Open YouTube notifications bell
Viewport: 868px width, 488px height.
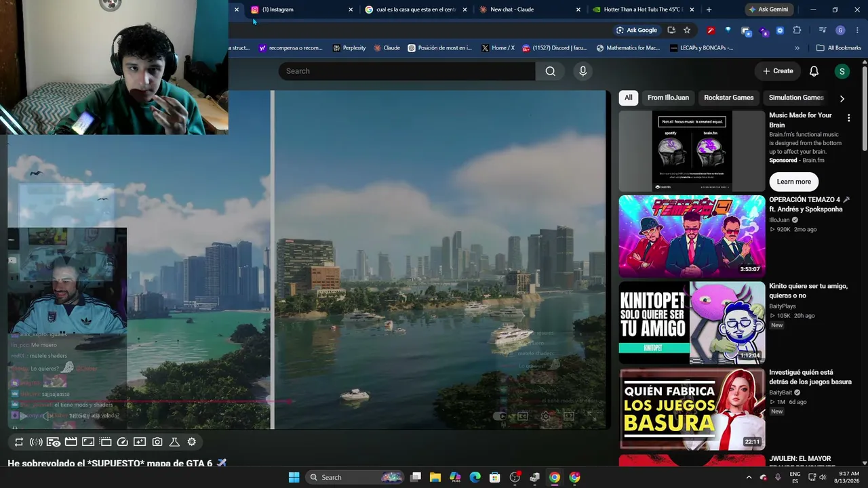814,71
